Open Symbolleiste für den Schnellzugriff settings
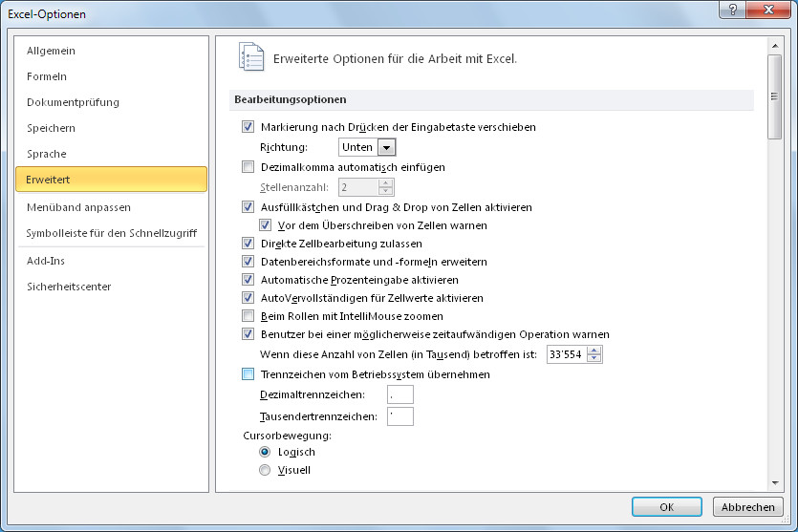This screenshot has width=798, height=532. tap(112, 233)
